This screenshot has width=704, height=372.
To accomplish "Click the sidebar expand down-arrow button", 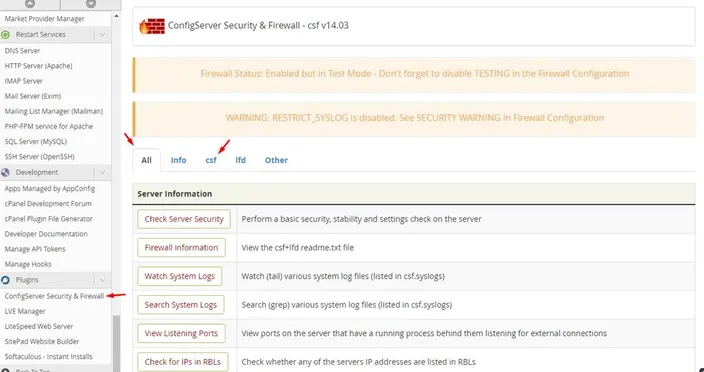I will point(91,4).
